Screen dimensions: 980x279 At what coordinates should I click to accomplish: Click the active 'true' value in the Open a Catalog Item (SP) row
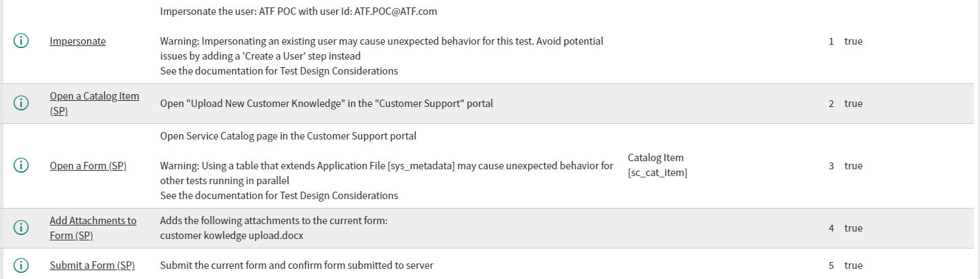click(853, 104)
